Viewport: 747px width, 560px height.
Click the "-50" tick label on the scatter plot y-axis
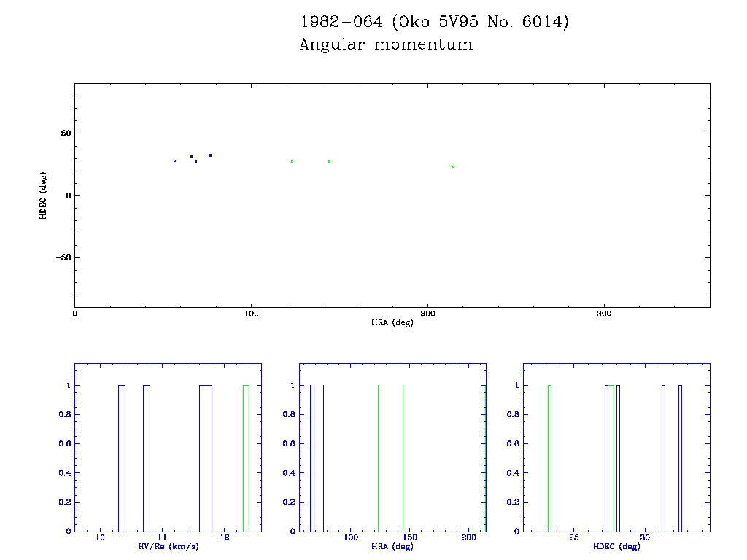pyautogui.click(x=63, y=257)
